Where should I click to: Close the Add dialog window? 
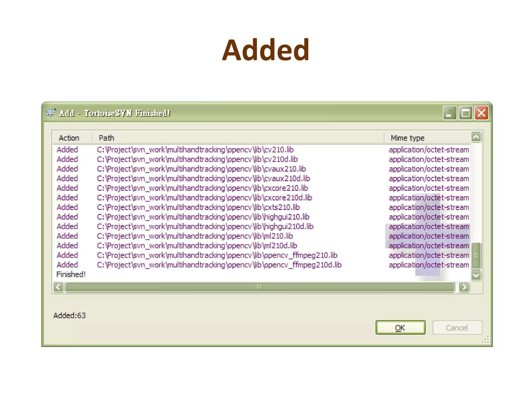point(481,113)
